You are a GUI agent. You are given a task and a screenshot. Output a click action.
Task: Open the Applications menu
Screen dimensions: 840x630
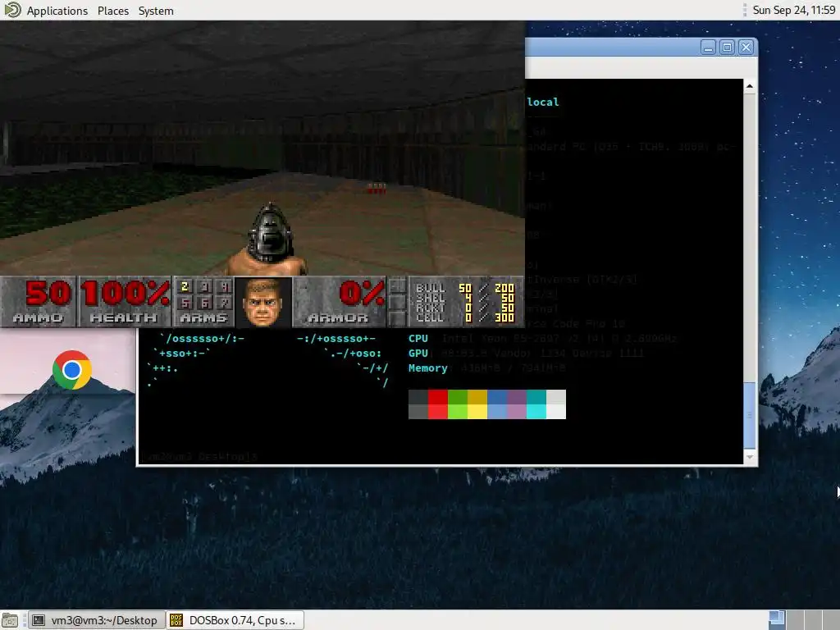(57, 11)
